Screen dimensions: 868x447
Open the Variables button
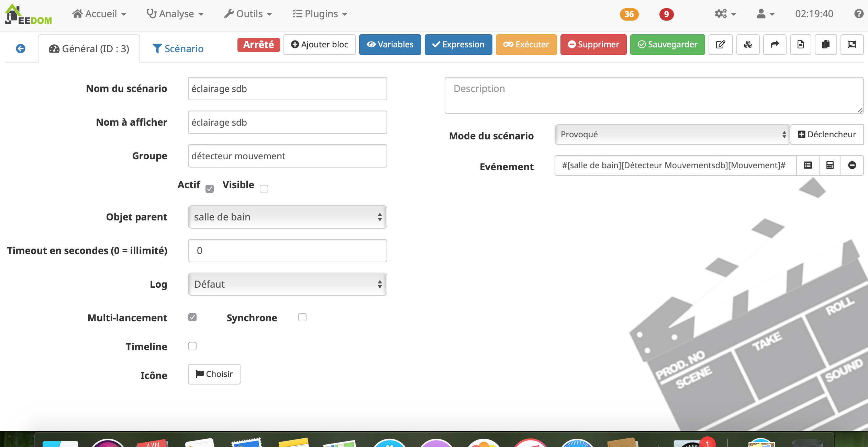[390, 44]
